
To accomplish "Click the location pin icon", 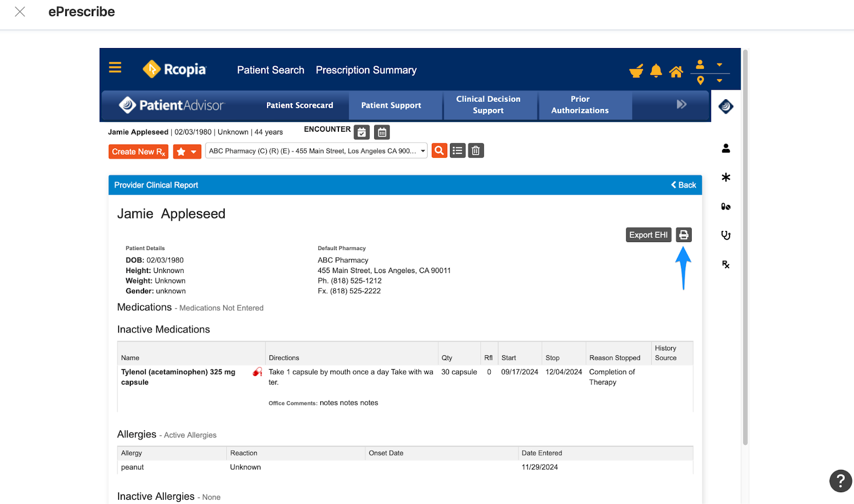I will pyautogui.click(x=700, y=81).
